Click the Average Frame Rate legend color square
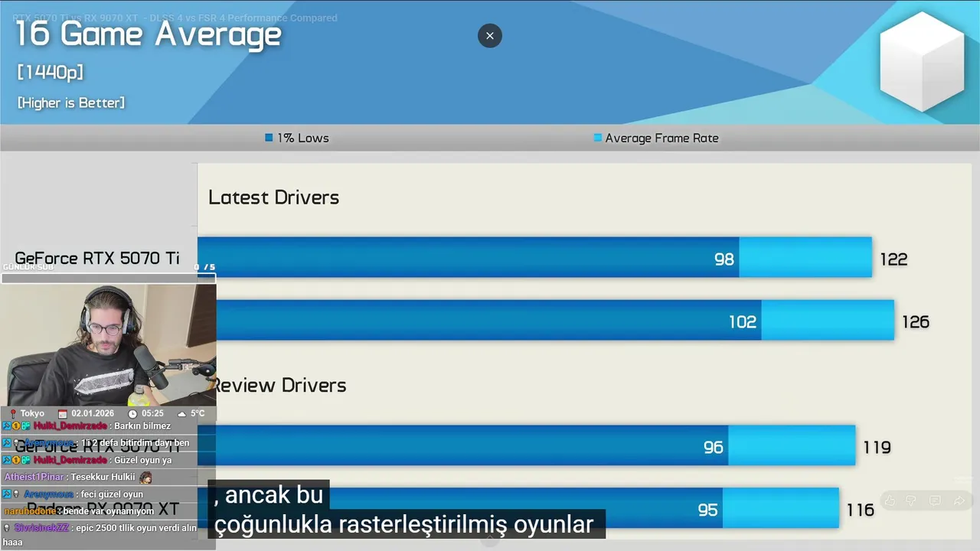 (x=597, y=138)
